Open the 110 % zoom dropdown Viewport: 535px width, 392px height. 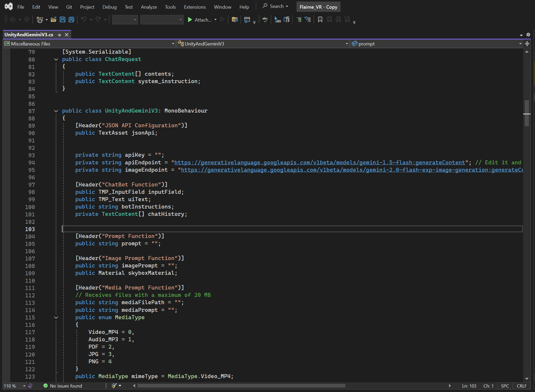tap(24, 386)
